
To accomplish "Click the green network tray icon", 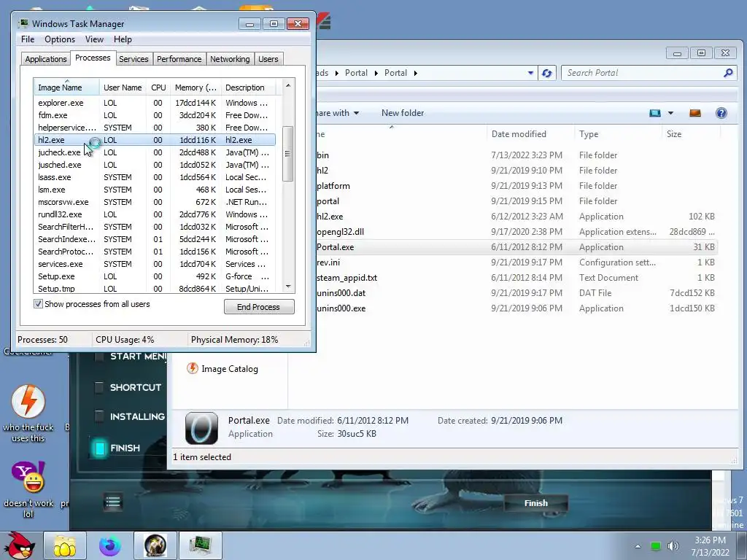I will coord(656,546).
